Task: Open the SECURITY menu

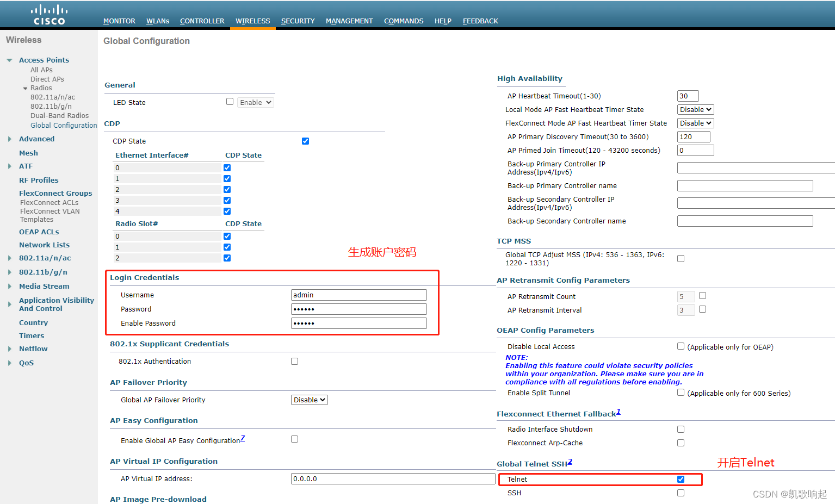Action: click(298, 21)
